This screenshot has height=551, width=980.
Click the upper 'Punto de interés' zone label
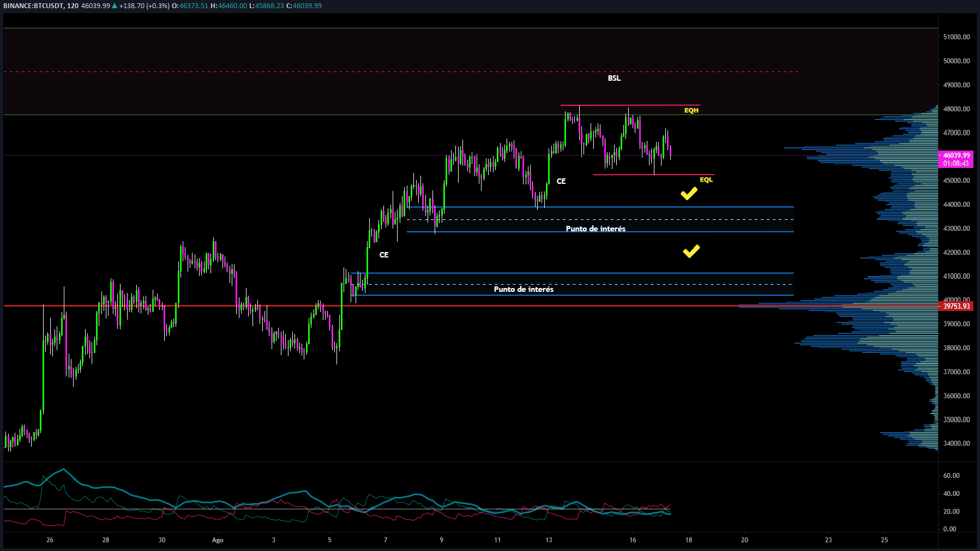596,229
